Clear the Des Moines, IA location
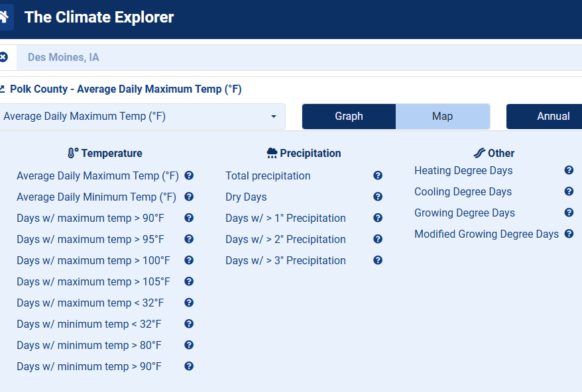 [x=3, y=58]
